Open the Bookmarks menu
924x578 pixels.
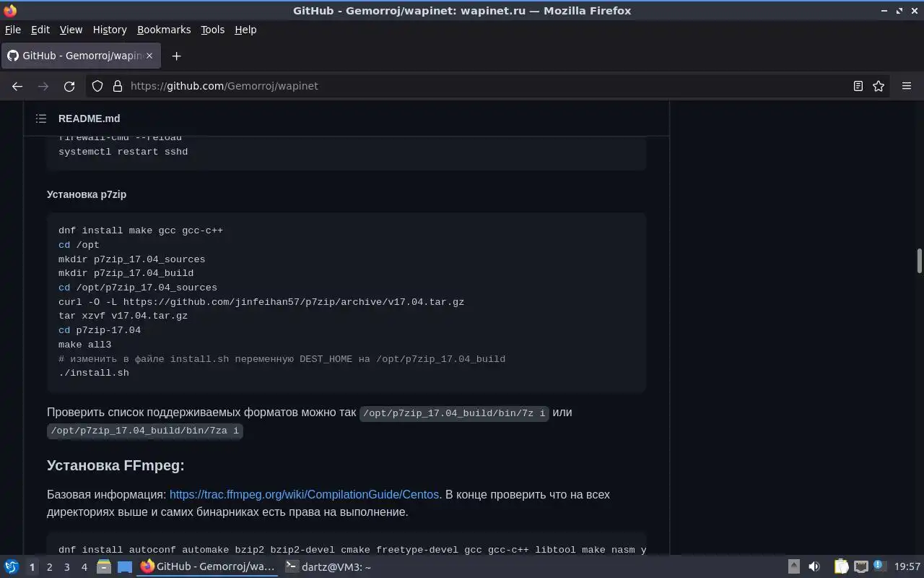(164, 30)
